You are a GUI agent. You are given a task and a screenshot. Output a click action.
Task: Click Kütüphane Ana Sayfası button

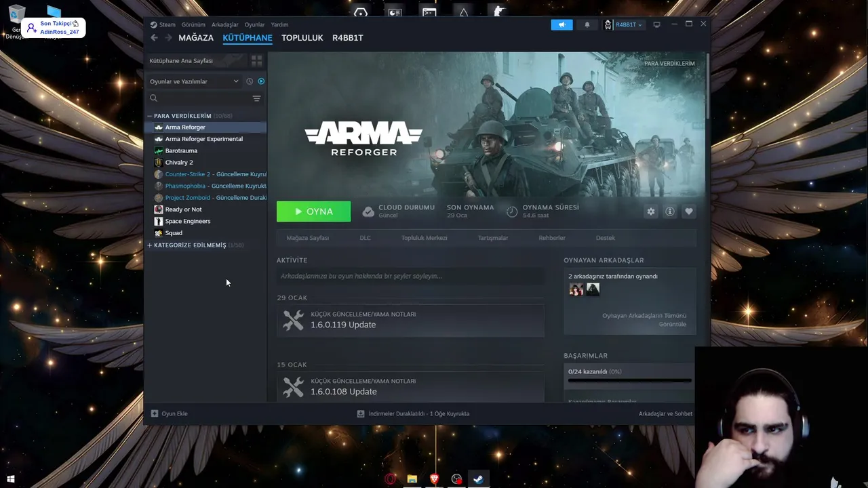(x=197, y=61)
